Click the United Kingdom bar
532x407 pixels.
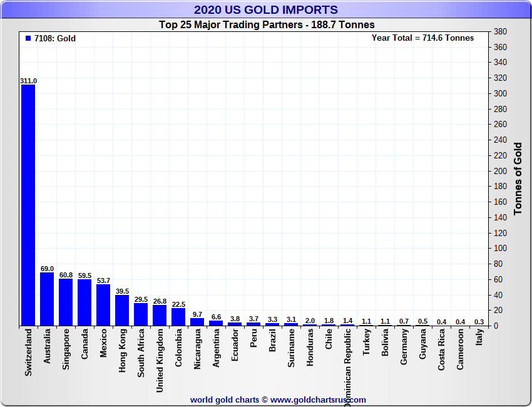(160, 315)
